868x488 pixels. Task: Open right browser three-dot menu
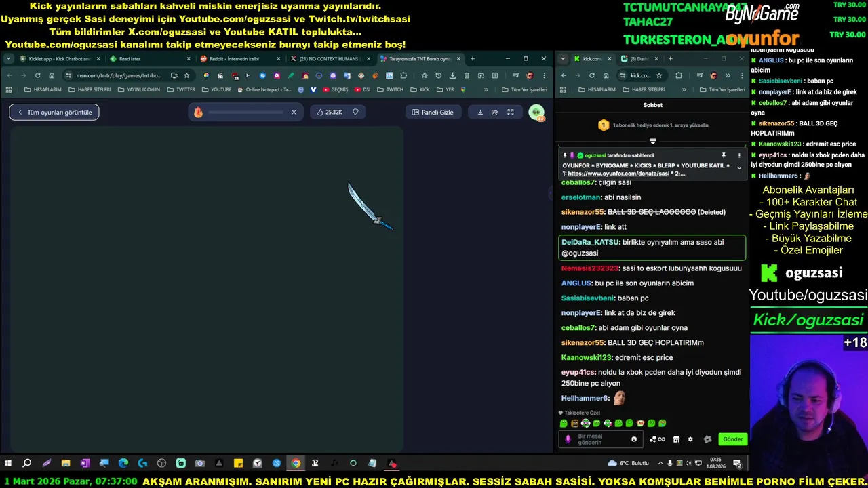741,75
